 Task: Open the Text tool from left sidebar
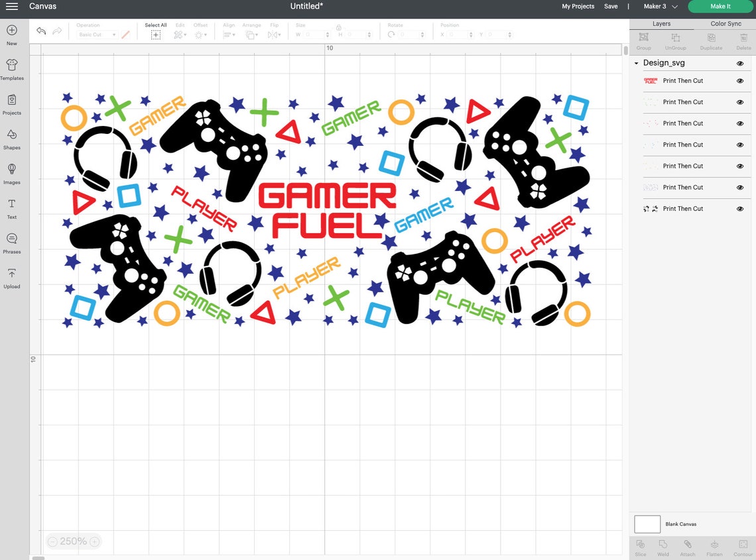11,206
